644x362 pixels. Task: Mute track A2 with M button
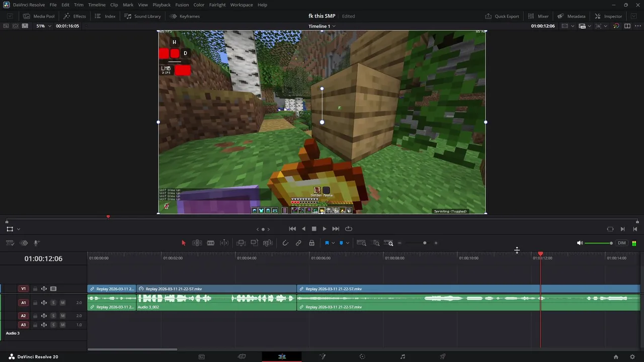coord(62,316)
